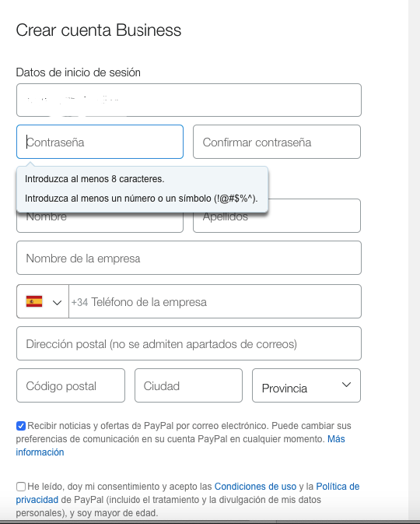Viewport: 420px width, 524px height.
Task: Click the Contraseña password field
Action: pos(100,142)
